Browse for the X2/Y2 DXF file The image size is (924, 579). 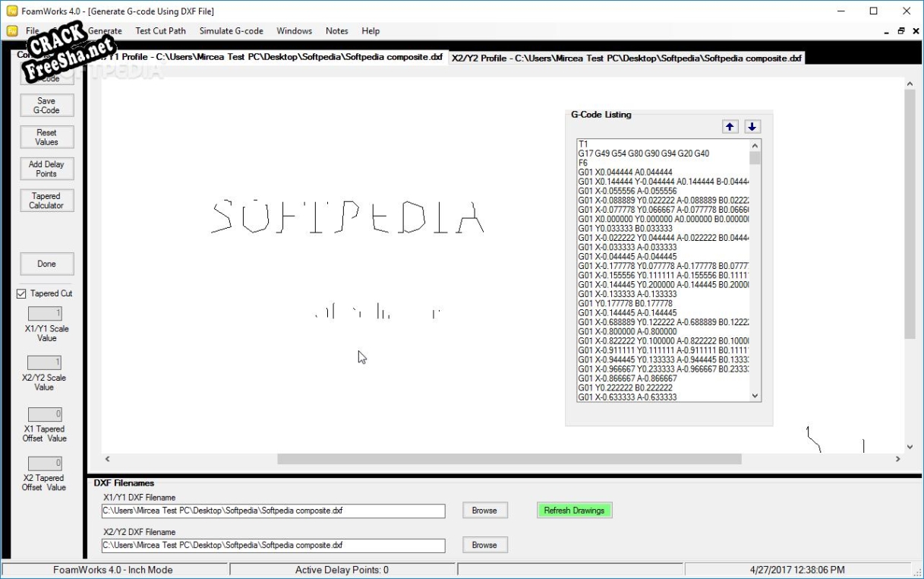(x=484, y=545)
